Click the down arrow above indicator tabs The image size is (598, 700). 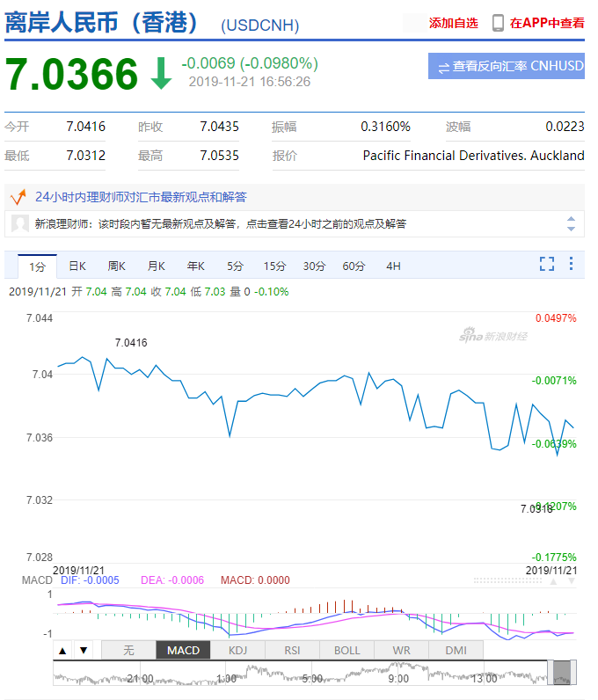83,651
